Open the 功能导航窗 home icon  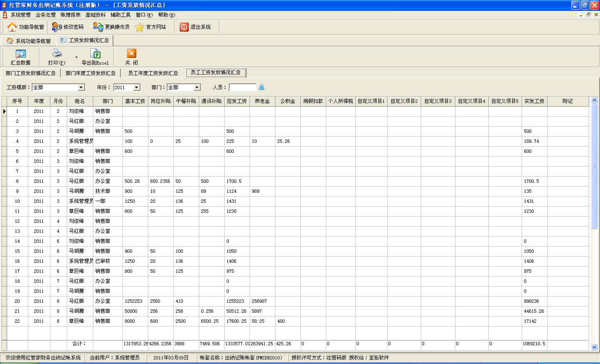click(x=12, y=27)
